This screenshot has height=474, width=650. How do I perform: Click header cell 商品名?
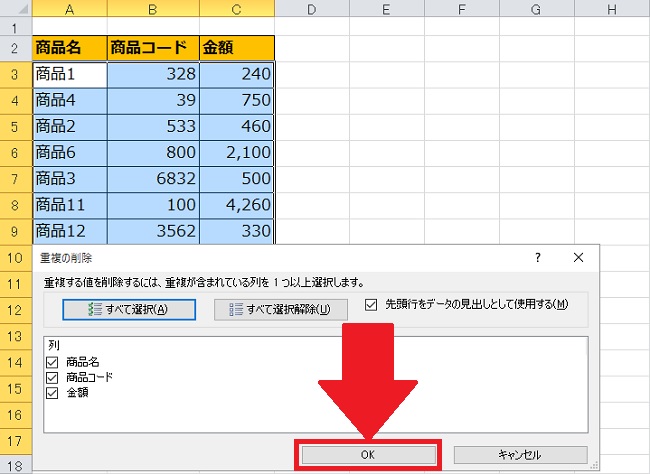(x=70, y=48)
